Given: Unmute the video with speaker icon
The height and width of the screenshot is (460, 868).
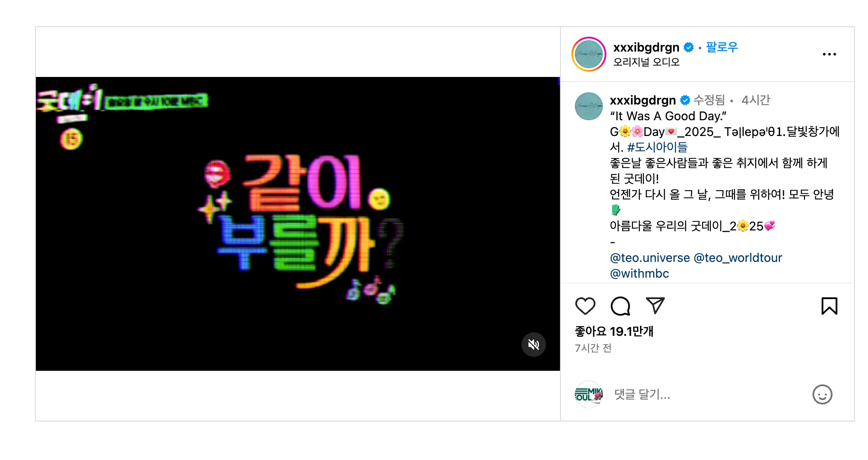Looking at the screenshot, I should pos(533,345).
